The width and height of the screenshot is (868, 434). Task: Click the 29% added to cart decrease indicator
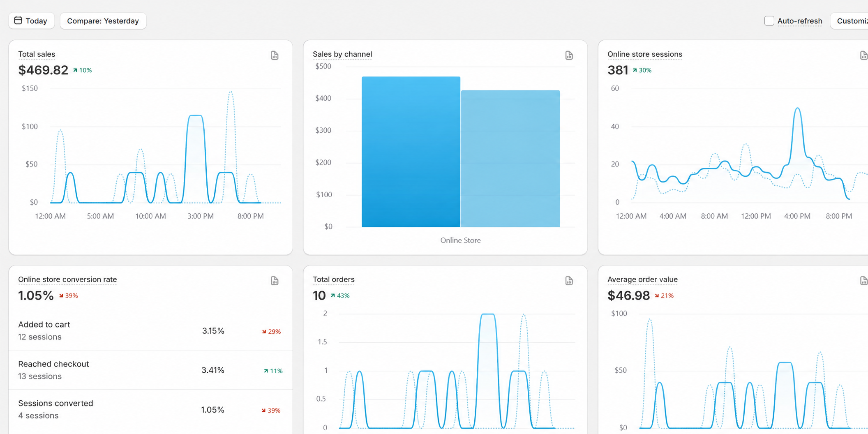coord(271,332)
